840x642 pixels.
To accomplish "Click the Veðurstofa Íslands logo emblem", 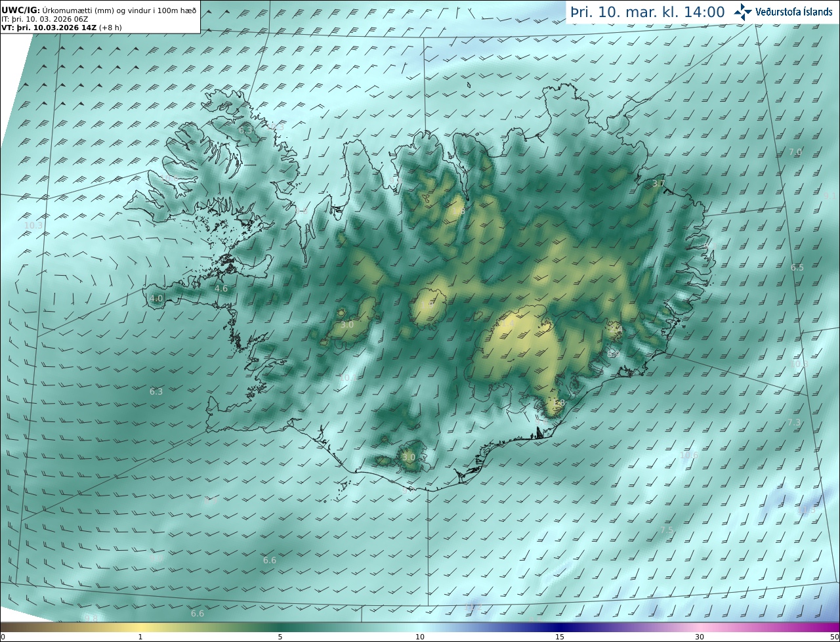I will (743, 12).
